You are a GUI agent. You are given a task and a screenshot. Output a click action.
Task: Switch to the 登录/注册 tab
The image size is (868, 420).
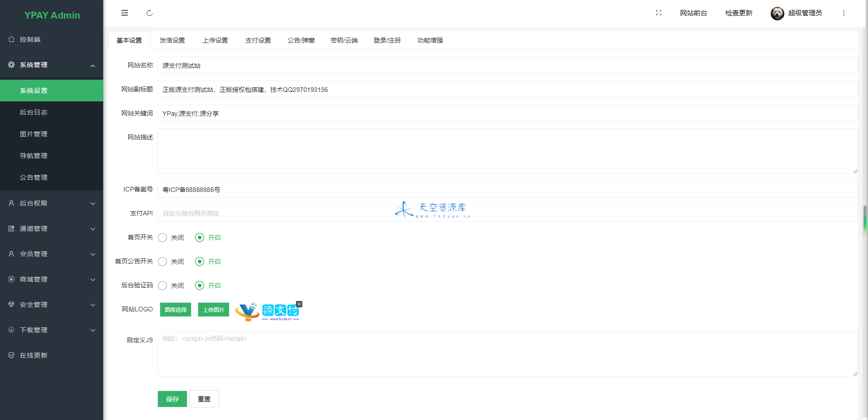tap(387, 40)
